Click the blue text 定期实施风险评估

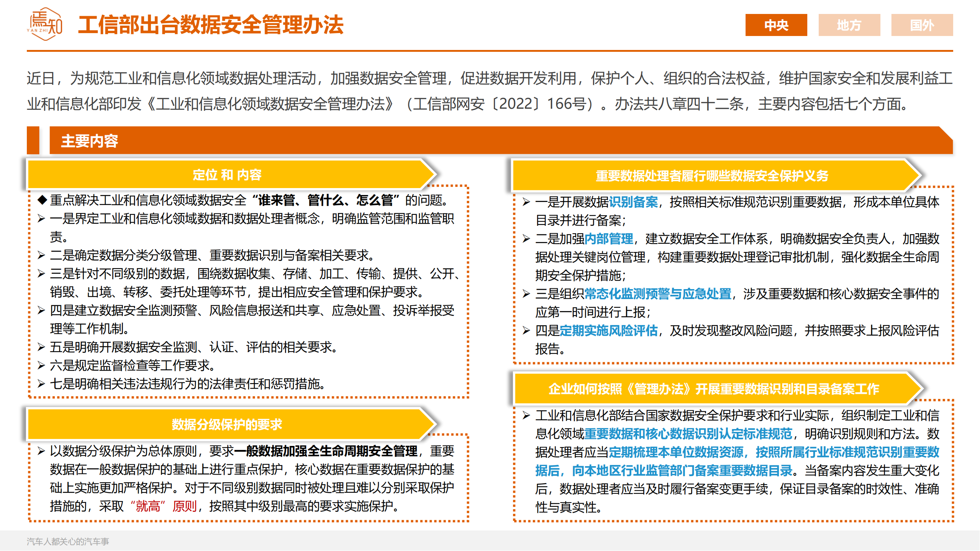(609, 331)
